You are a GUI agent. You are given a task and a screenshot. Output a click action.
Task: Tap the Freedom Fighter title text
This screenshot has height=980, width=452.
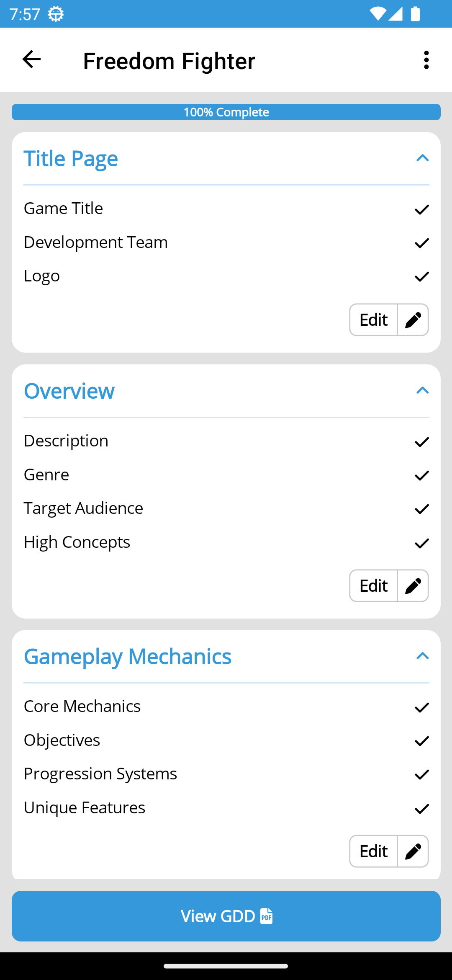tap(169, 61)
